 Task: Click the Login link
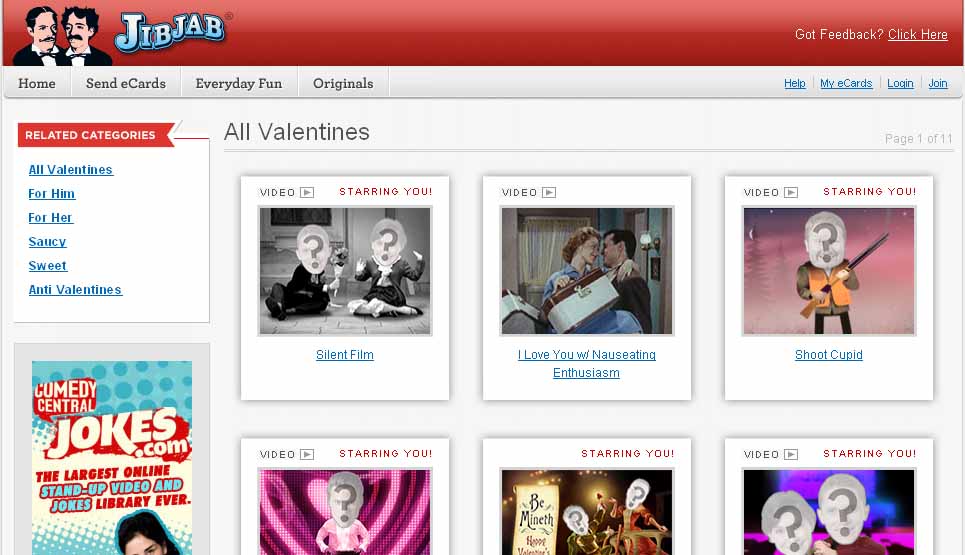900,83
